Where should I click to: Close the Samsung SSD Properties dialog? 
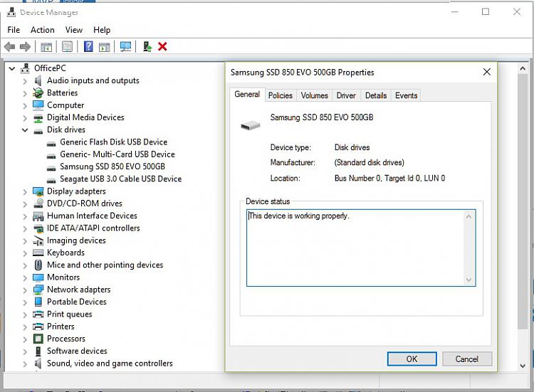point(487,72)
